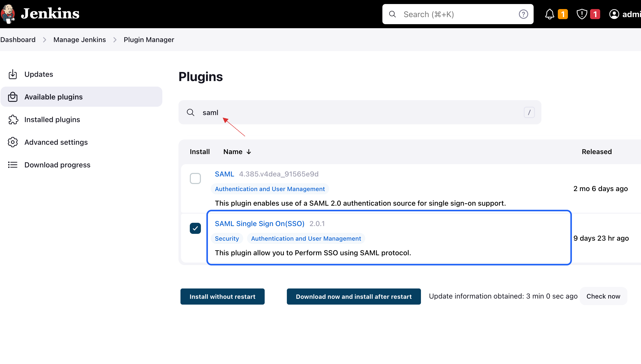Click Download now and install after restart
Image resolution: width=641 pixels, height=364 pixels.
pos(353,296)
